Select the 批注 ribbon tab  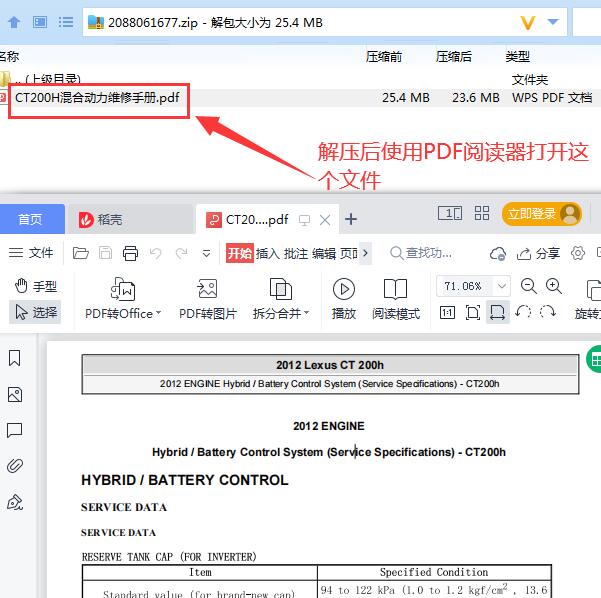(x=296, y=253)
